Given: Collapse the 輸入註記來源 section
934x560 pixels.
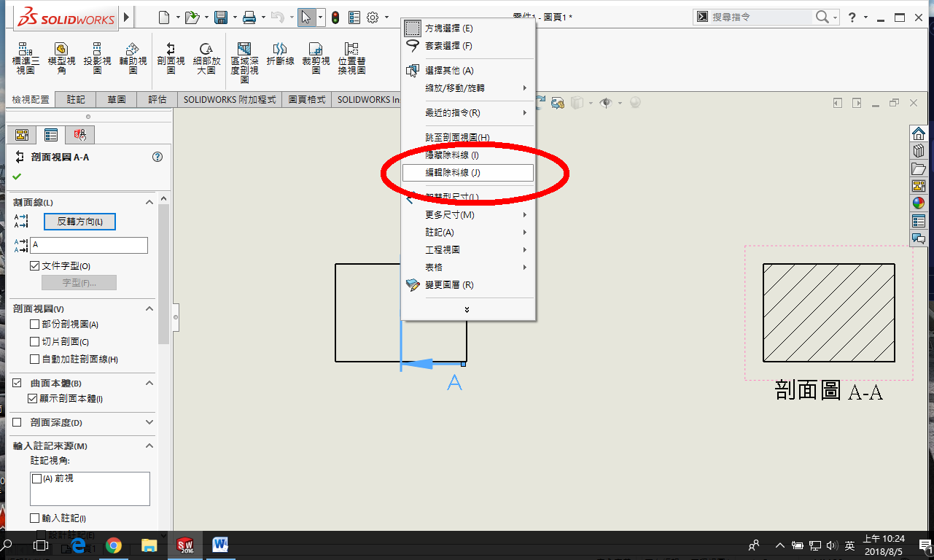Looking at the screenshot, I should (x=149, y=446).
